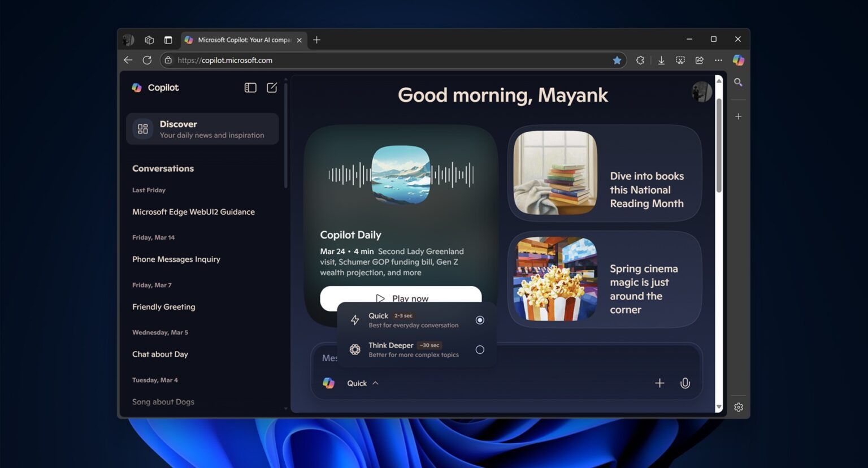868x468 pixels.
Task: Toggle the favorites star for this page
Action: coord(617,60)
